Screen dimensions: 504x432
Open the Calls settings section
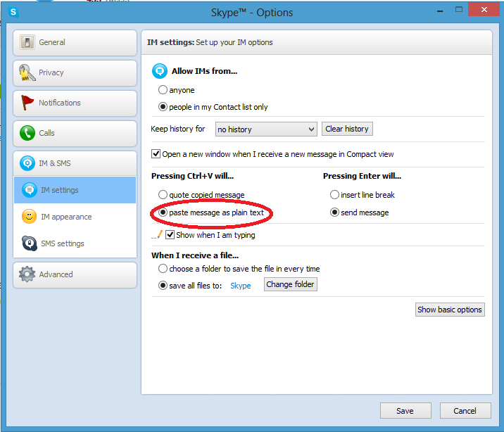75,133
